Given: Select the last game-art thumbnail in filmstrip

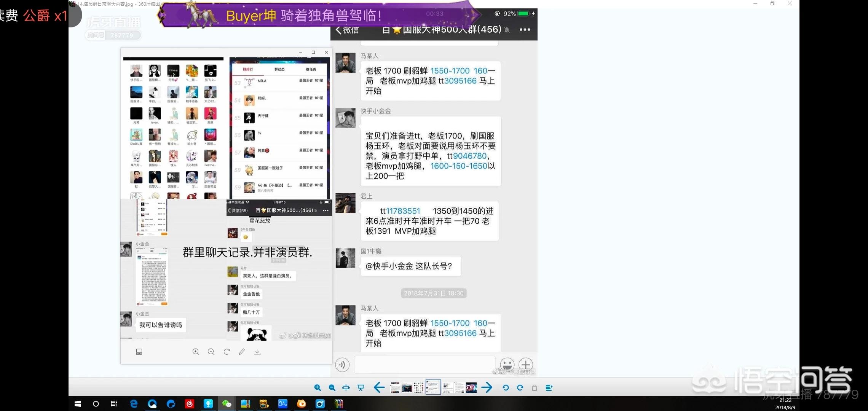Looking at the screenshot, I should click(x=471, y=388).
